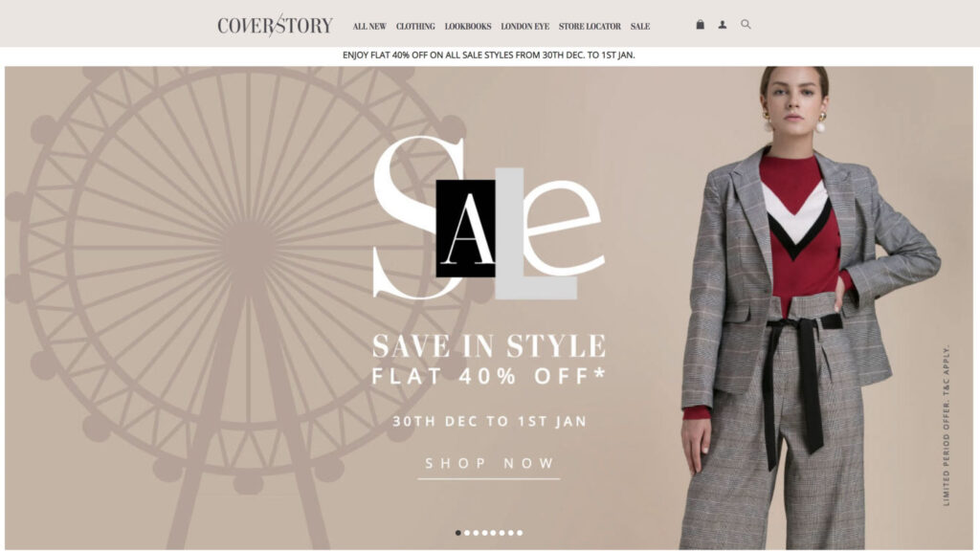Click the user account icon

(x=722, y=25)
